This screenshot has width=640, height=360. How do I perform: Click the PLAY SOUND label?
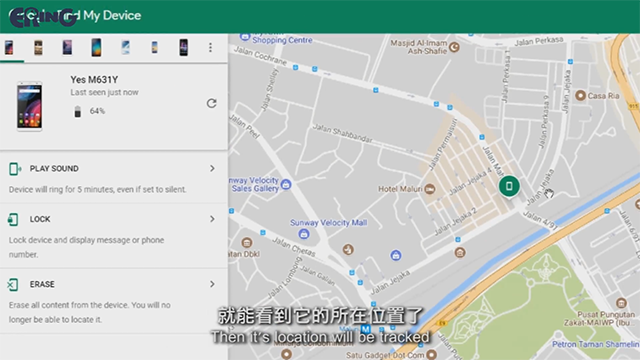(54, 169)
